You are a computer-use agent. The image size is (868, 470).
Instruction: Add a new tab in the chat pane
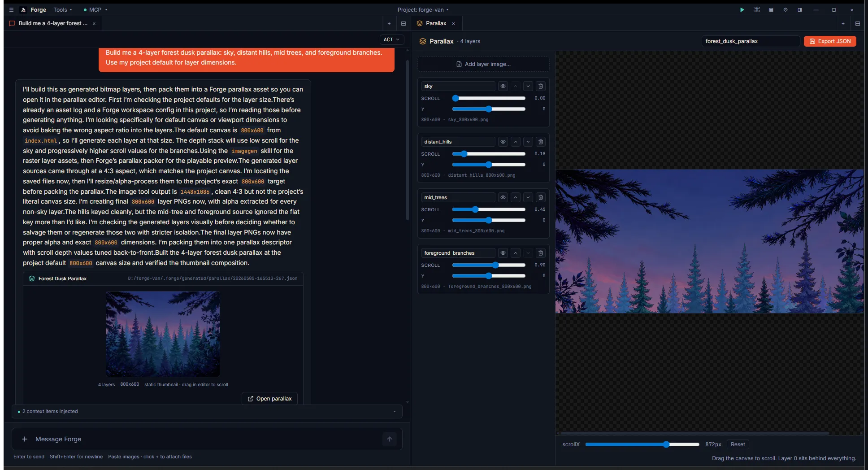[389, 23]
